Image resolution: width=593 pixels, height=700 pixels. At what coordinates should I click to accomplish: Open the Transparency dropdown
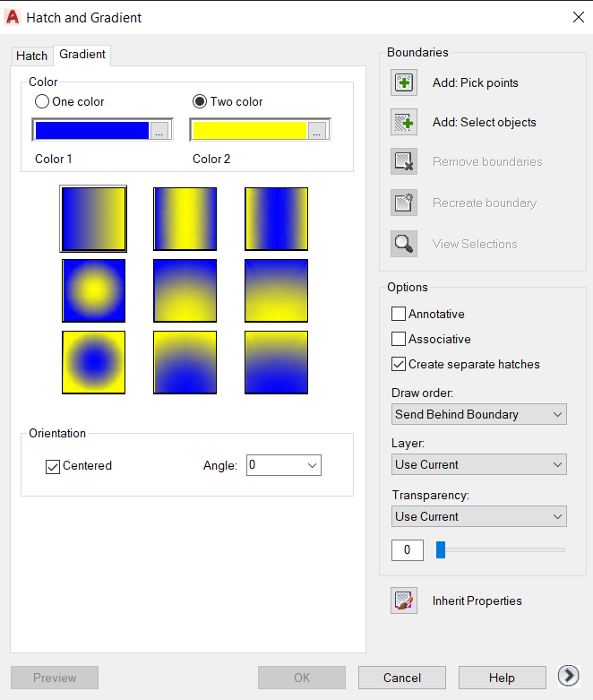(478, 516)
